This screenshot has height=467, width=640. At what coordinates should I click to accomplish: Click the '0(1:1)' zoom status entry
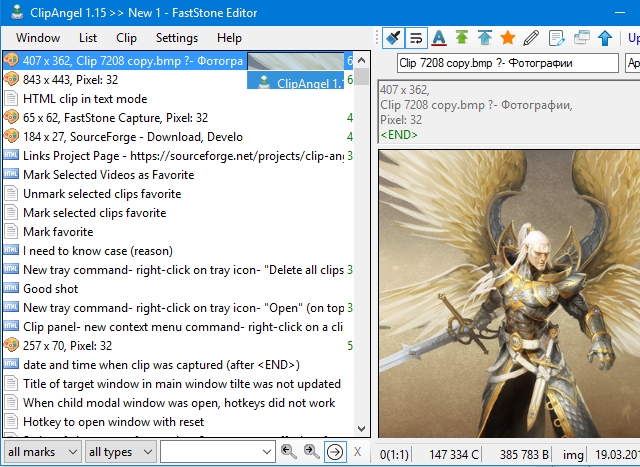[394, 454]
